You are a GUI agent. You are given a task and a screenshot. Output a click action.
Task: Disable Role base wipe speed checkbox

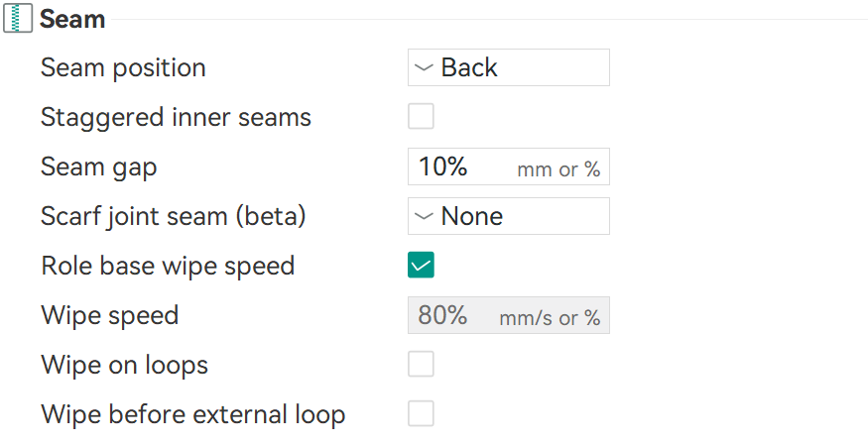[422, 266]
